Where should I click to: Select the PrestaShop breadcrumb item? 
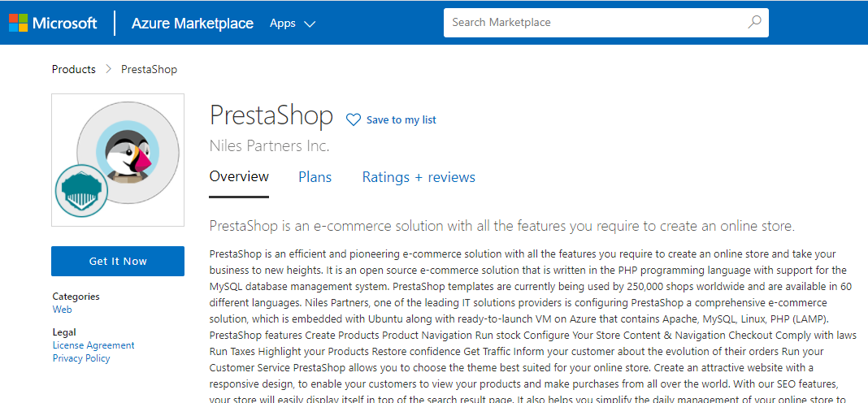pyautogui.click(x=149, y=70)
